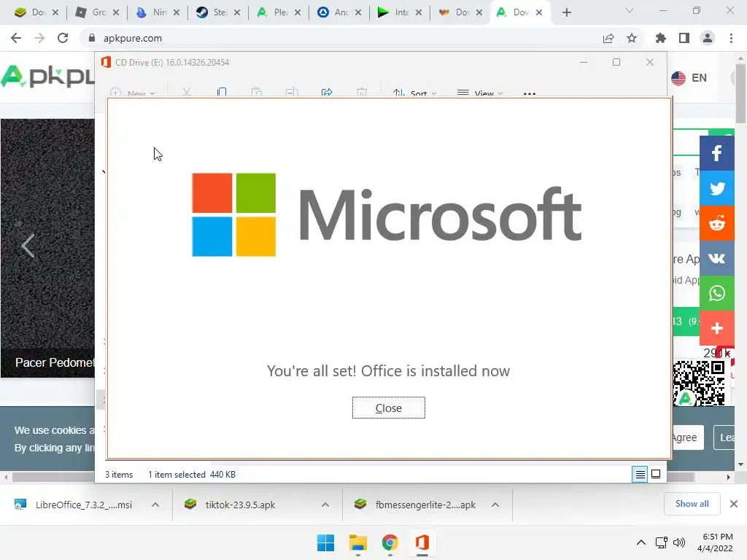Click the Chrome forward arrow
This screenshot has width=747, height=560.
pos(39,38)
